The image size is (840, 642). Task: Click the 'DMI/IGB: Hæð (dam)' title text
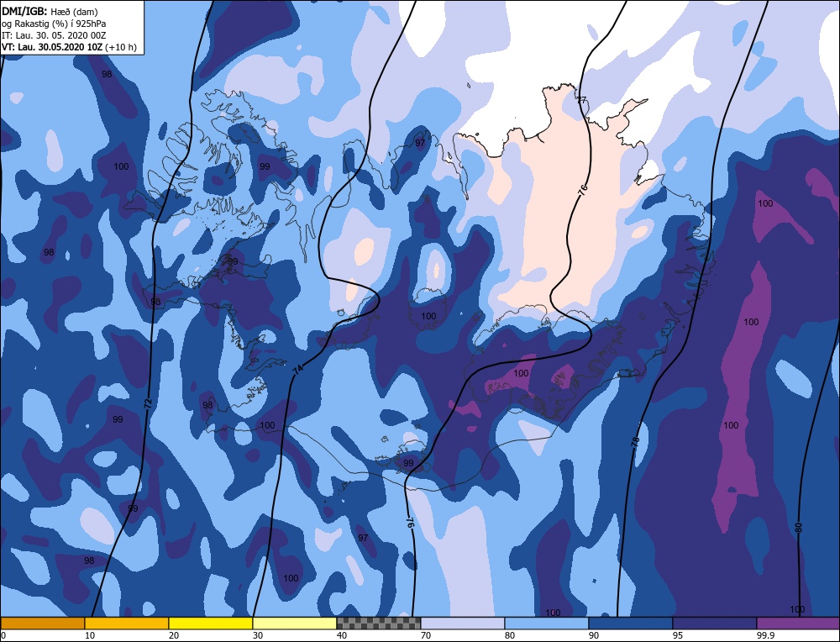click(50, 11)
